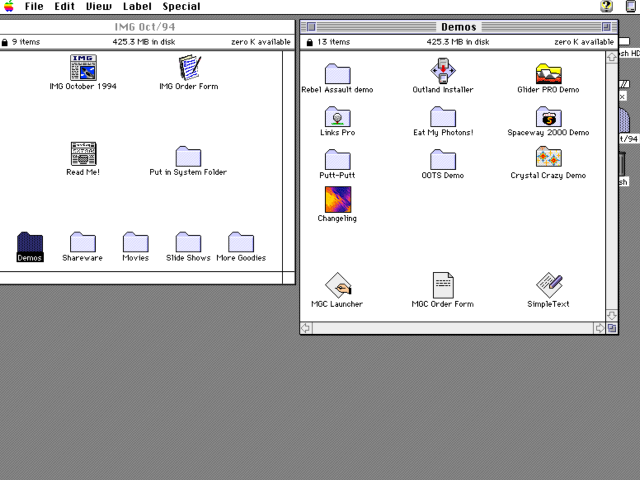This screenshot has width=640, height=480.
Task: Select the highlighted Demos folder icon
Action: [30, 242]
